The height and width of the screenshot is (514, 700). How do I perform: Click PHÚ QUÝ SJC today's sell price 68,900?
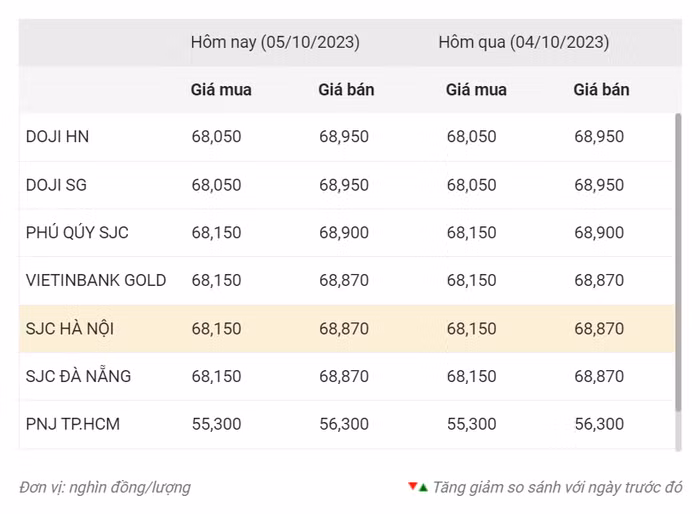344,233
